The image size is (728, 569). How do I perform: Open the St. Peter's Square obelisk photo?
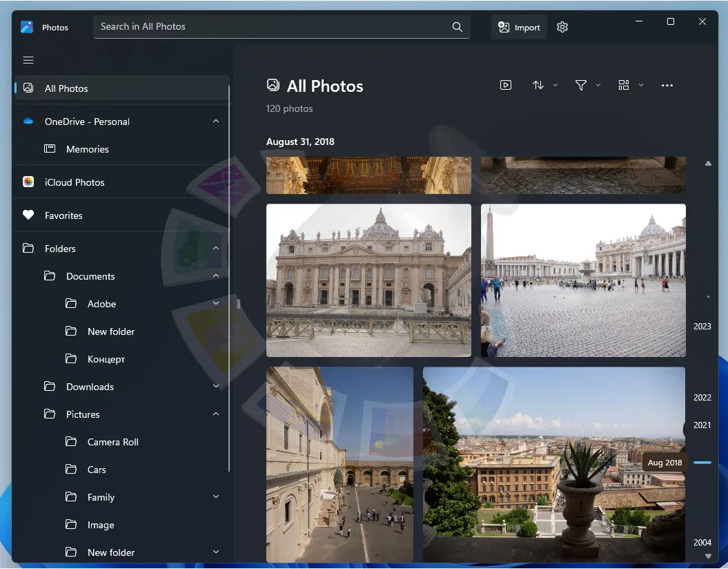click(583, 280)
